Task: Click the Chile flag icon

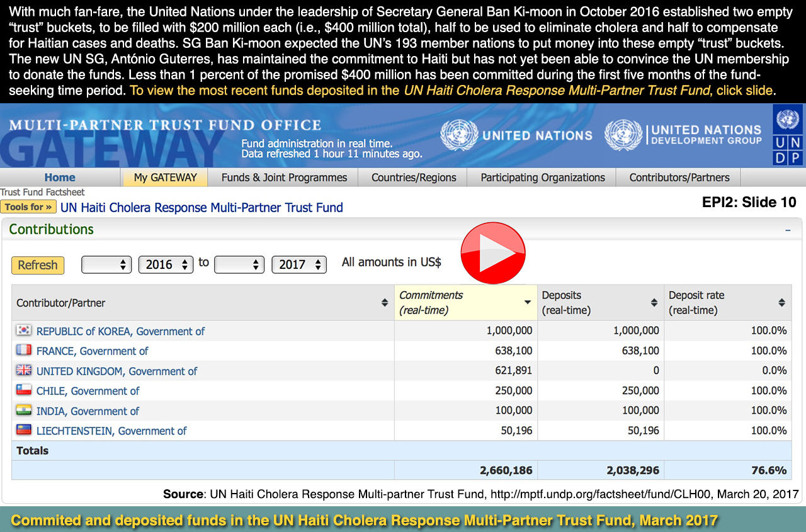Action: [24, 391]
